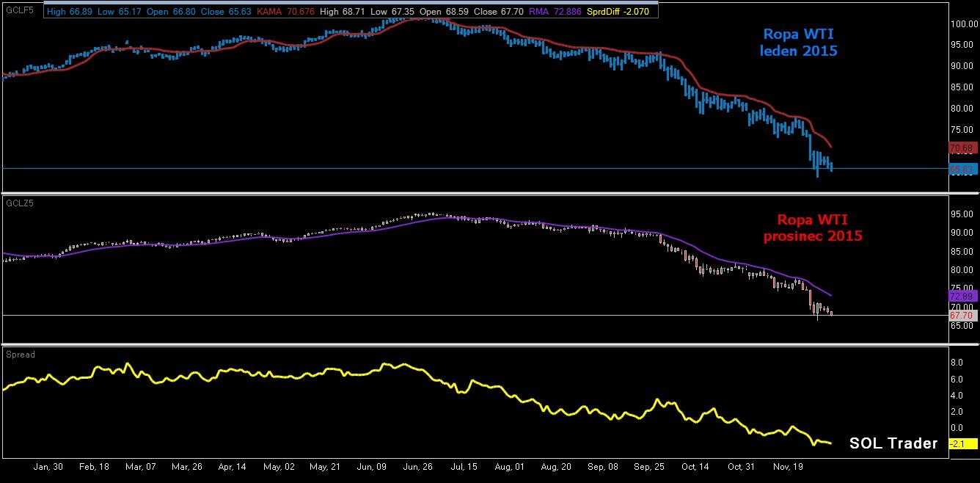Screen dimensions: 980x483
Task: Click 95.00 on the GCLF5 price axis
Action: (962, 44)
